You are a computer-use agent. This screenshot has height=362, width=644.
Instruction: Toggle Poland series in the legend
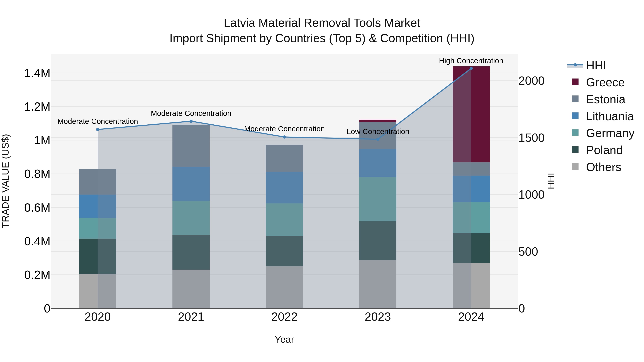click(x=597, y=150)
